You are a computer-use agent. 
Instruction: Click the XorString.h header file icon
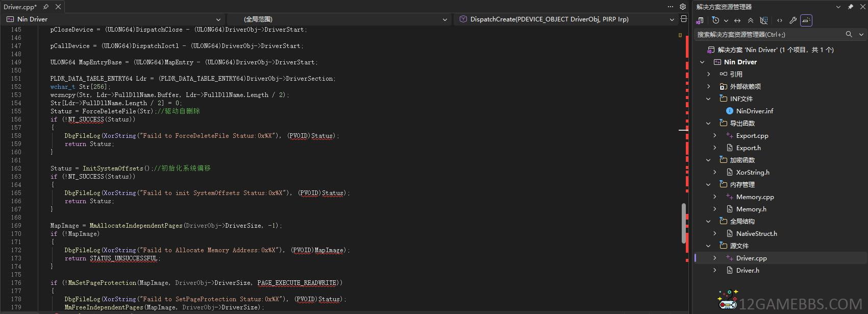coord(730,172)
